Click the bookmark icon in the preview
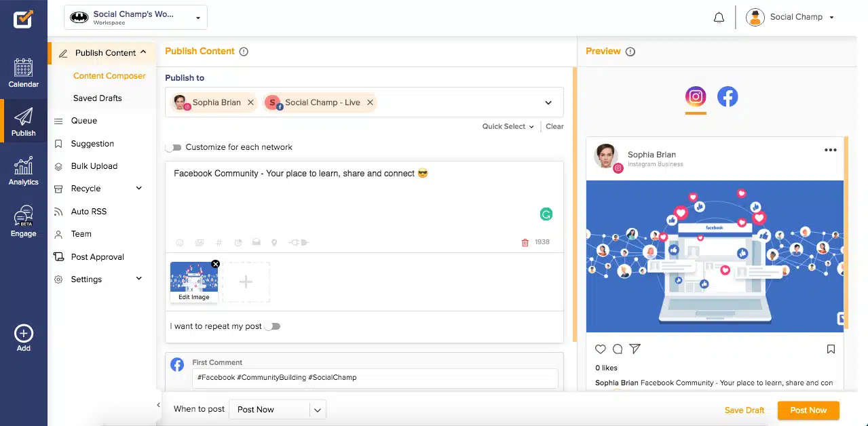 (x=831, y=349)
